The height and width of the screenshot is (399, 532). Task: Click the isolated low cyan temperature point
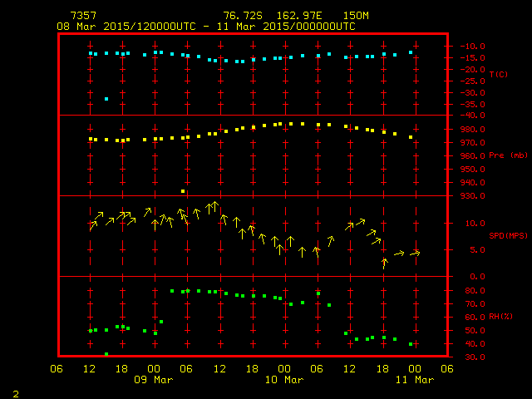point(106,99)
